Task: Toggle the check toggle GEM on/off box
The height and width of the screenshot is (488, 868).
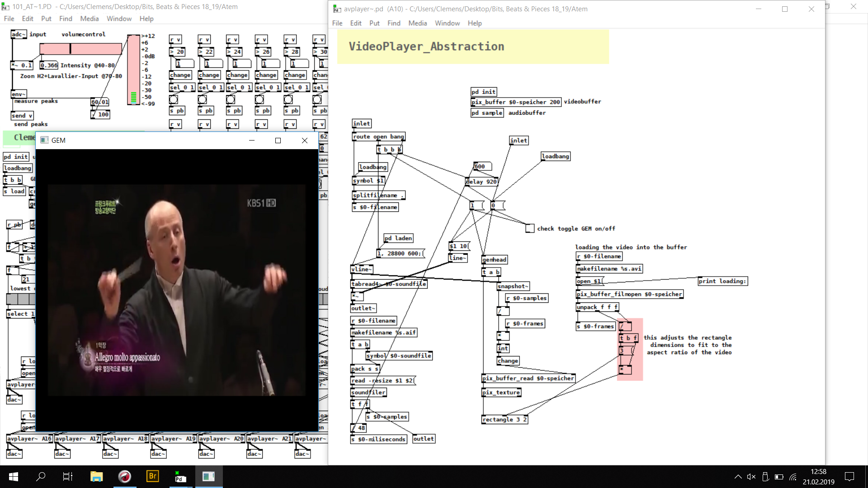Action: 530,229
